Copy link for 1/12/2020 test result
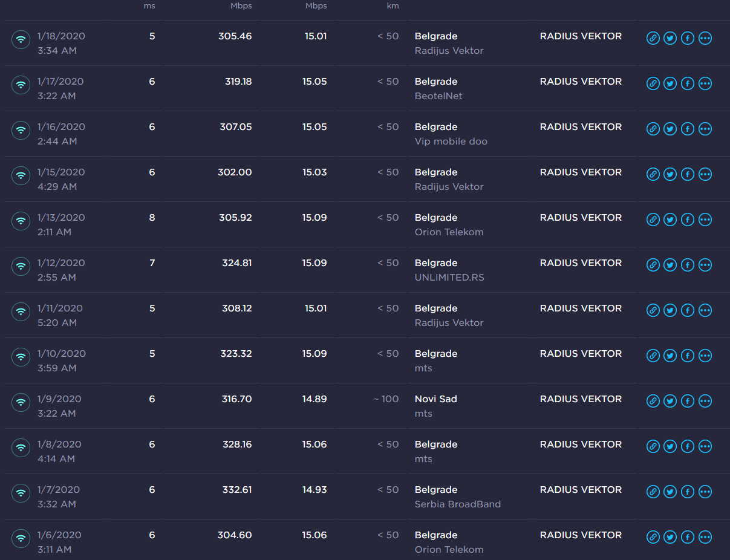Screen dimensions: 730x560 653,265
